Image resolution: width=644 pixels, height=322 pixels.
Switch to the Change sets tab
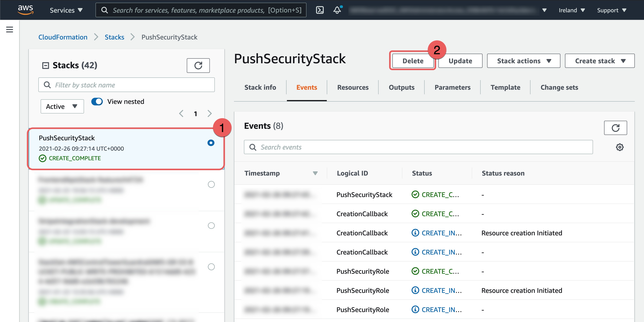click(x=559, y=87)
